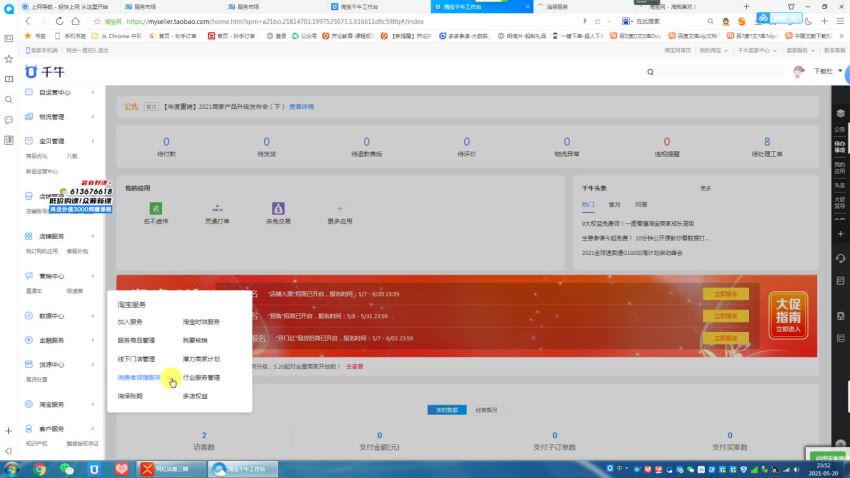
Task: Click the browser reload icon
Action: pos(59,21)
